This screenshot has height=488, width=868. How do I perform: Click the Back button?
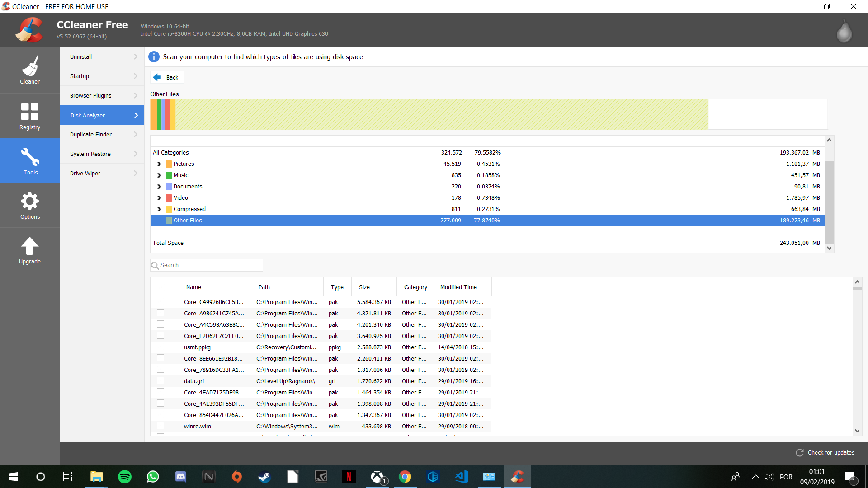[x=167, y=77]
